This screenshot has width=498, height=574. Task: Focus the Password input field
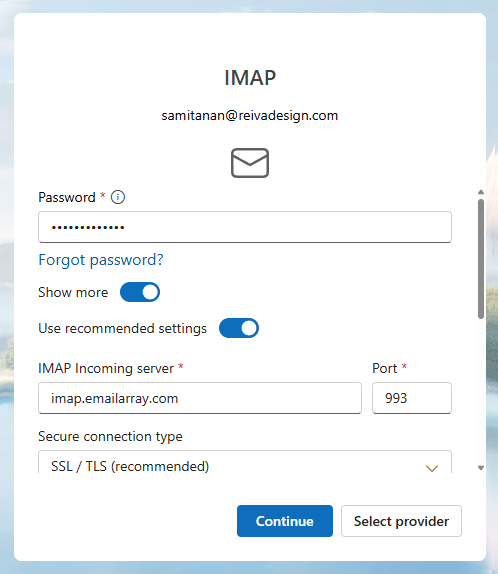(x=245, y=227)
